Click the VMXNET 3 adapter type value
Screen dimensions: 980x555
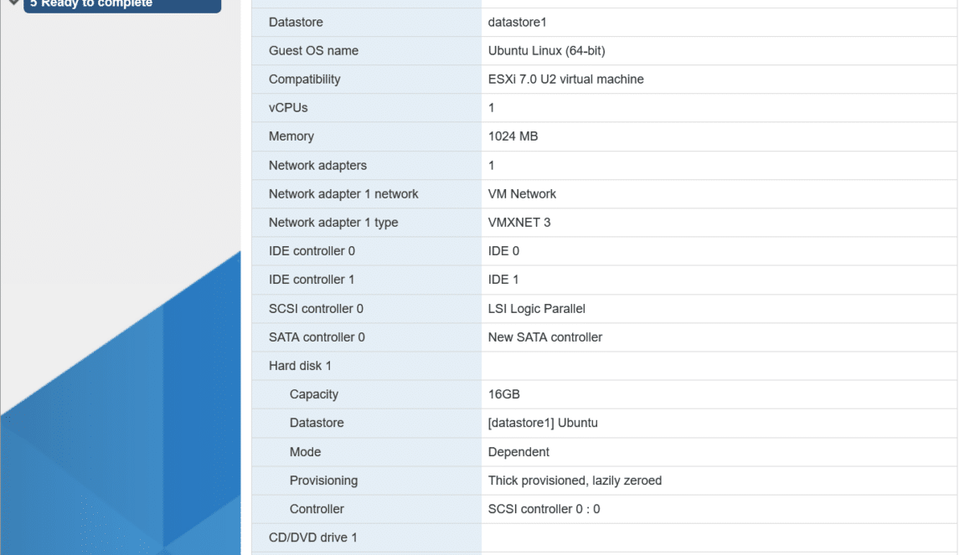coord(518,223)
